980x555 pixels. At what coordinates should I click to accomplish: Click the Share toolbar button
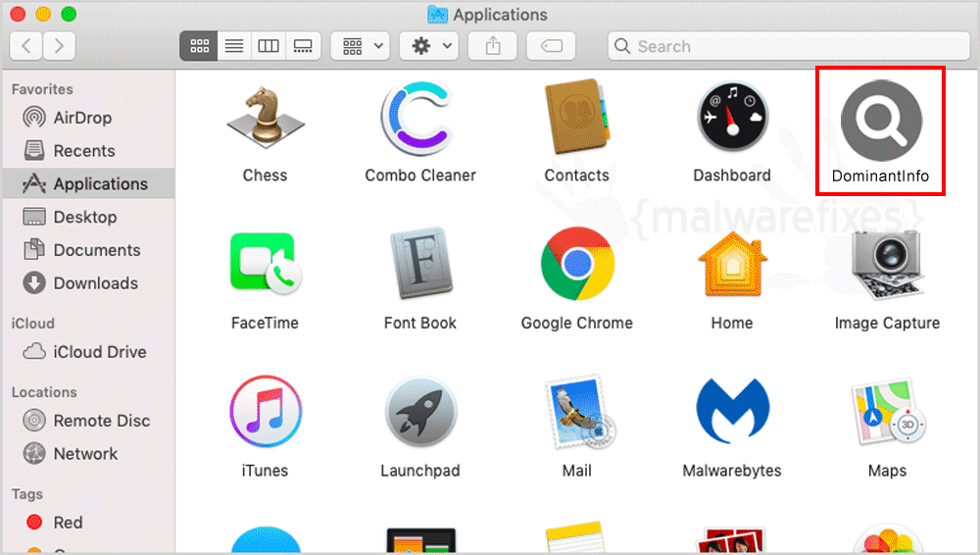pyautogui.click(x=493, y=46)
